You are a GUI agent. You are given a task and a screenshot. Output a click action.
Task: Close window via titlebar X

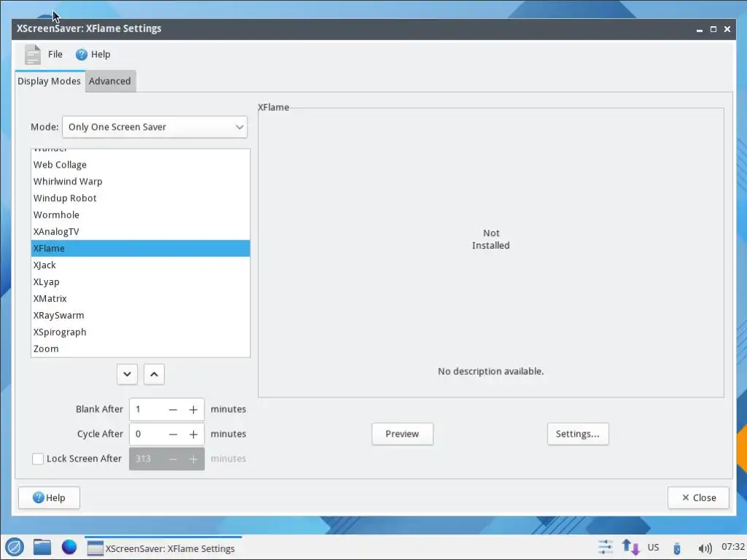pos(727,29)
